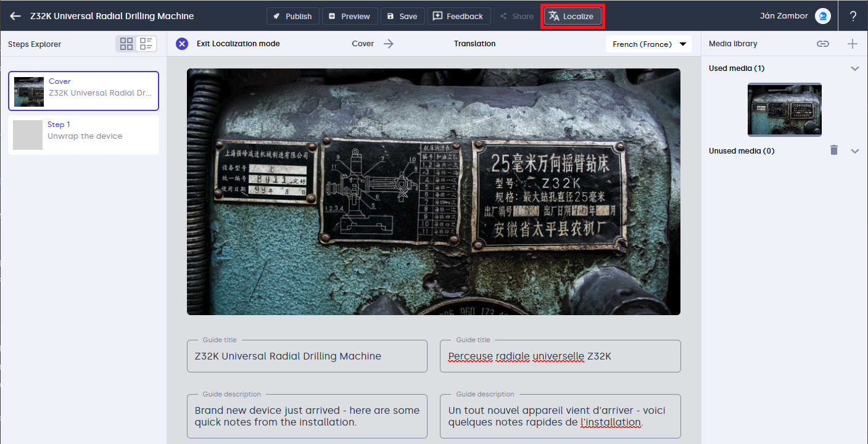Switch Steps Explorer to list view
This screenshot has width=868, height=444.
(146, 44)
